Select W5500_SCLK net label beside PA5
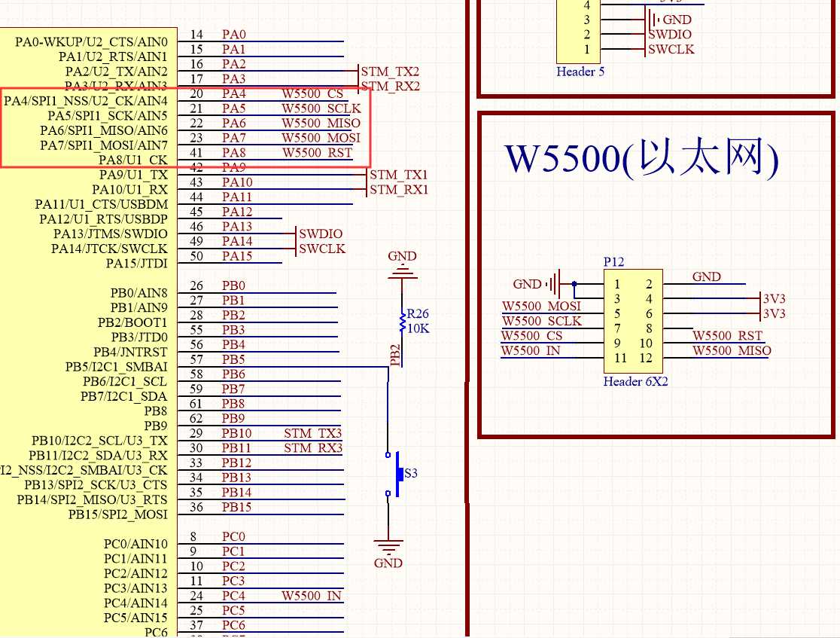This screenshot has height=638, width=840. (321, 108)
